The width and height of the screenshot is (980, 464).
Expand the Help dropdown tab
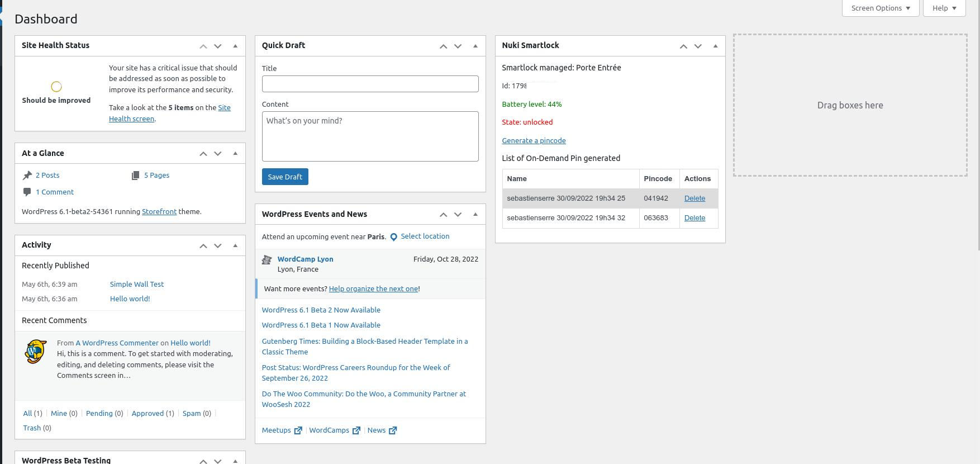click(944, 8)
